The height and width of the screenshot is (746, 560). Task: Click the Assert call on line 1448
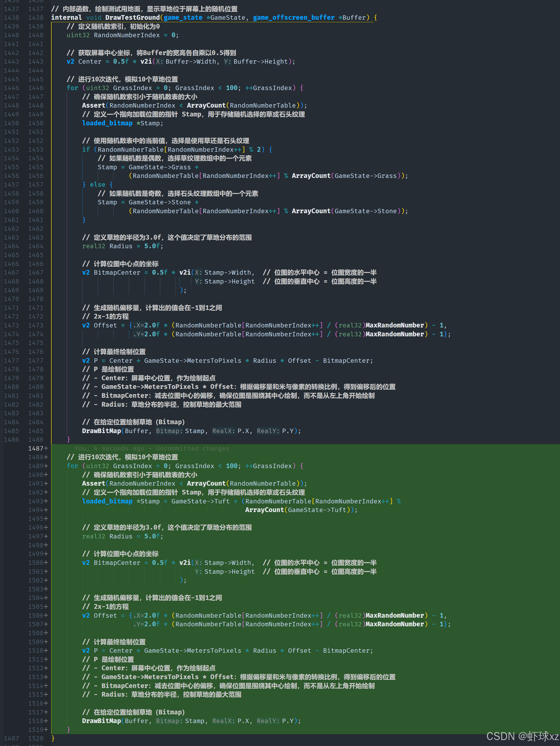pyautogui.click(x=93, y=106)
